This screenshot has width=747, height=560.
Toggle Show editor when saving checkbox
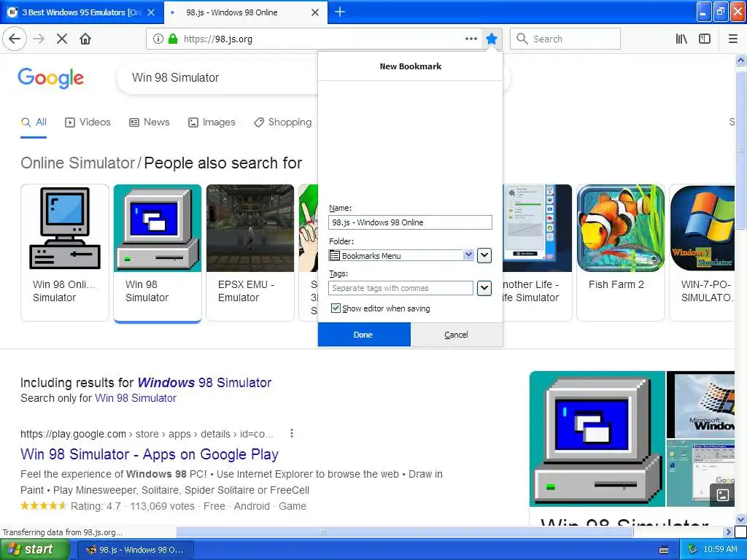336,308
